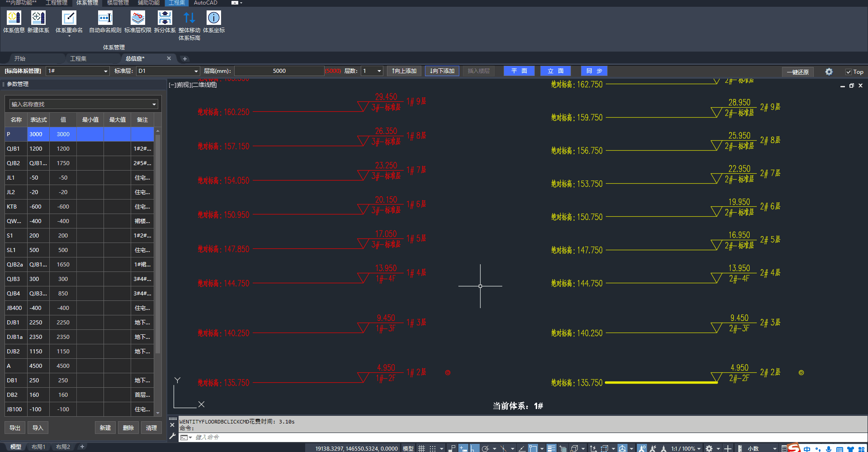
Task: Select the 标准层权限 icon
Action: [137, 22]
